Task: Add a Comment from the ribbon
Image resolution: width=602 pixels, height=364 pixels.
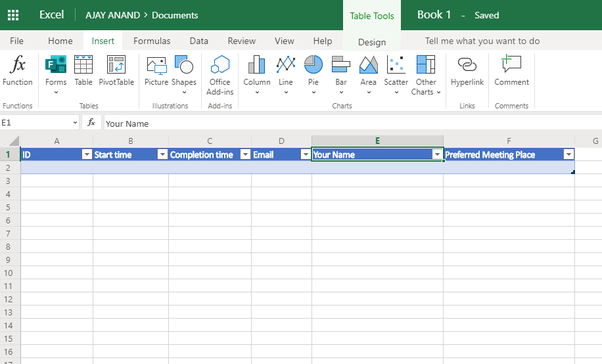Action: (511, 71)
